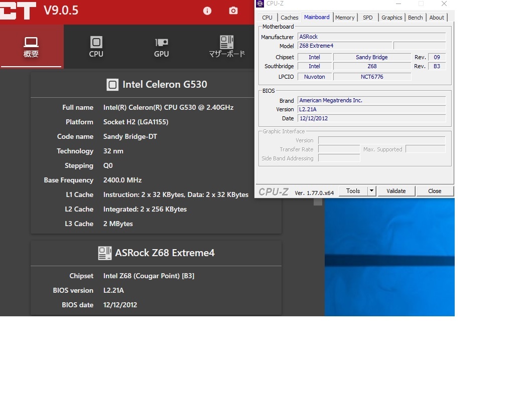The image size is (532, 395).
Task: Click the Validate button
Action: 396,191
